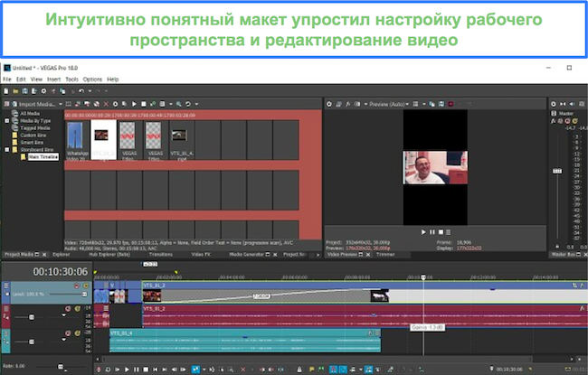Open the Options menu
The image size is (588, 375).
coord(92,80)
